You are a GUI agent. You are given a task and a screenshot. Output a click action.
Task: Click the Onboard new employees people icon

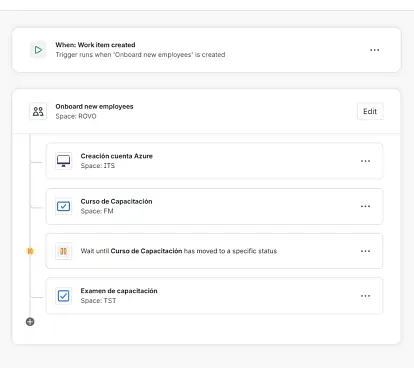(x=38, y=111)
